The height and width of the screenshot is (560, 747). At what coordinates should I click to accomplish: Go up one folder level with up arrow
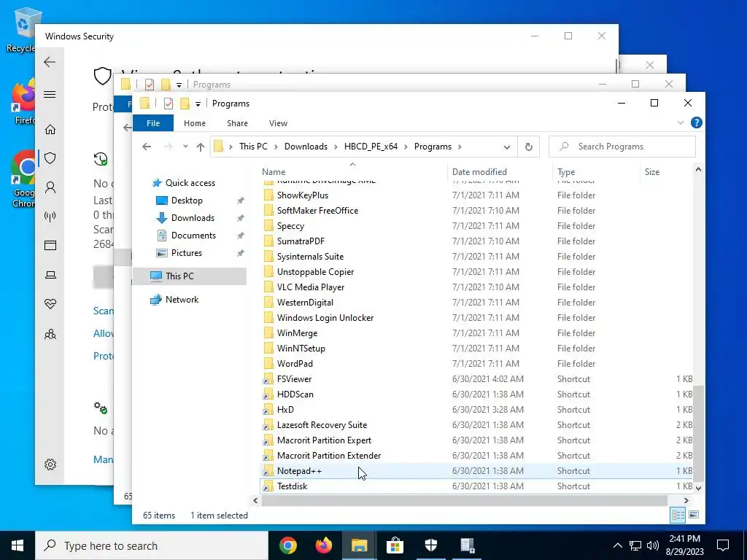click(x=201, y=147)
